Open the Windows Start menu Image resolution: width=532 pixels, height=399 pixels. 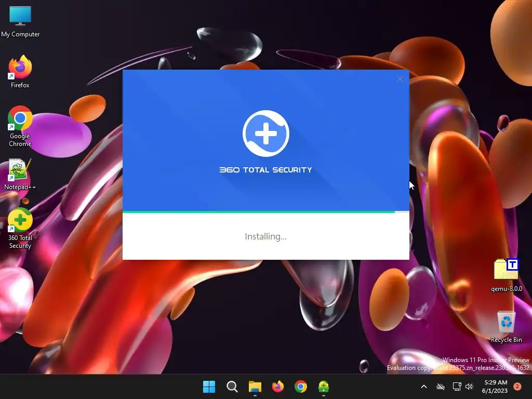coord(209,387)
